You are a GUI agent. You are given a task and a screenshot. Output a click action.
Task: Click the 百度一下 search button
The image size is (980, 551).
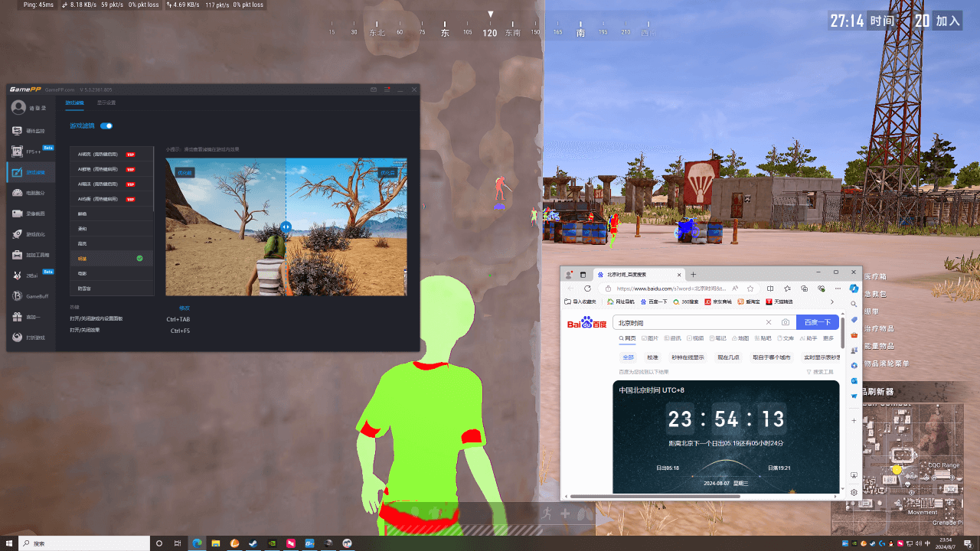point(817,323)
